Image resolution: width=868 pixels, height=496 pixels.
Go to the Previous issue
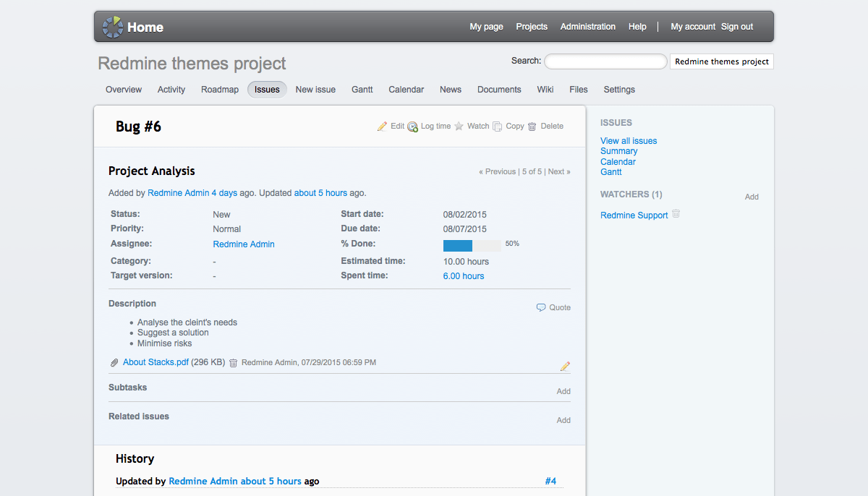pyautogui.click(x=497, y=172)
